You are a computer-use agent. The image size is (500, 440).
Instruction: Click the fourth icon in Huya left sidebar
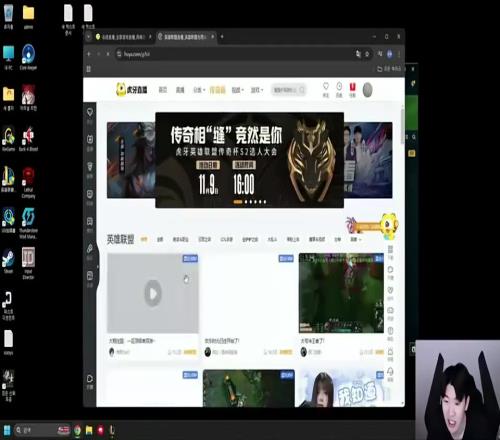tap(90, 194)
